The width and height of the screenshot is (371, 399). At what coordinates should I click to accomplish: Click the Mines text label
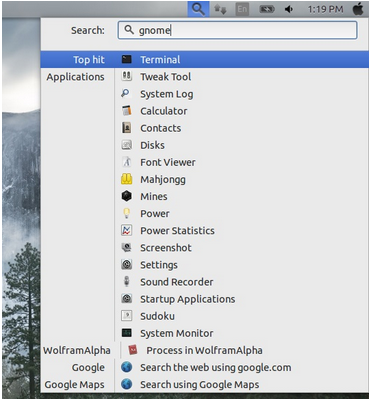pyautogui.click(x=154, y=196)
